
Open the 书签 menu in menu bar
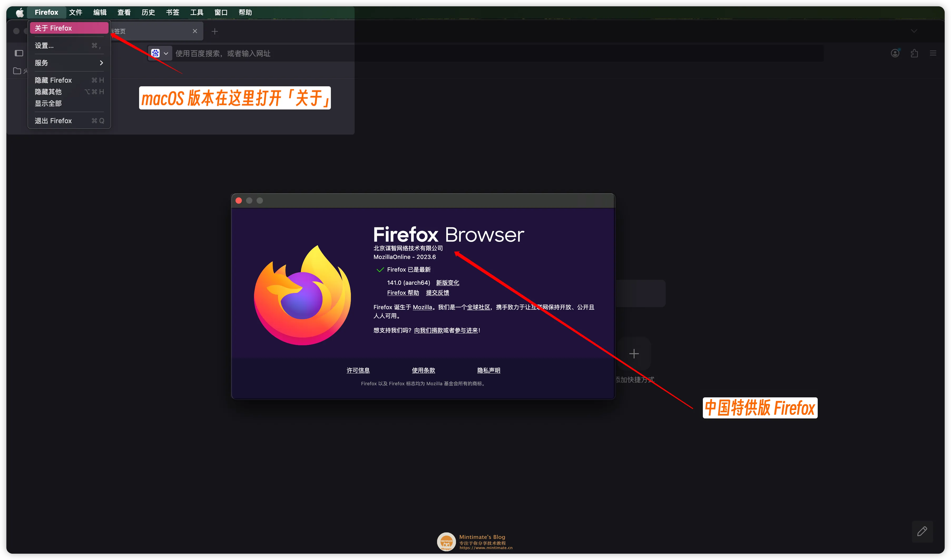pos(172,12)
